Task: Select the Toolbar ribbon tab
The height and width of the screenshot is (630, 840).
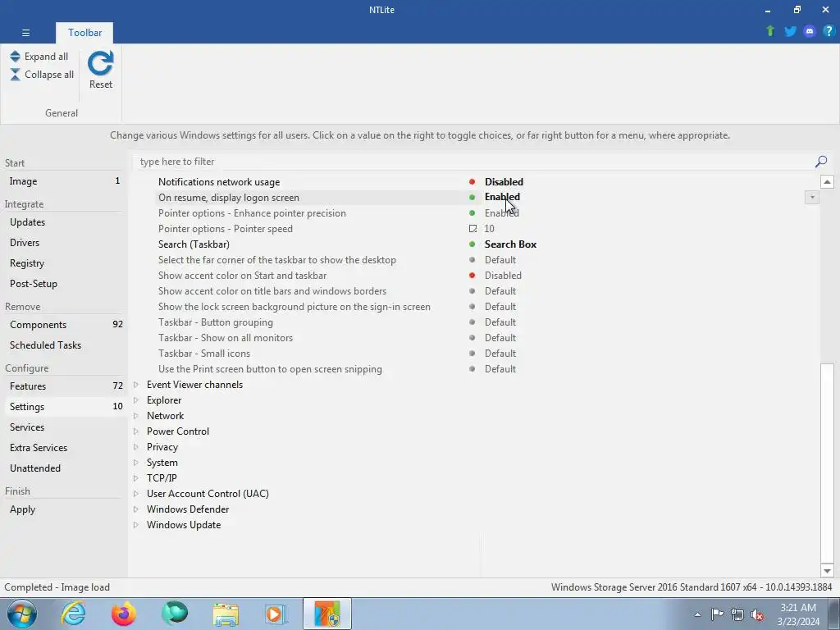Action: [84, 33]
